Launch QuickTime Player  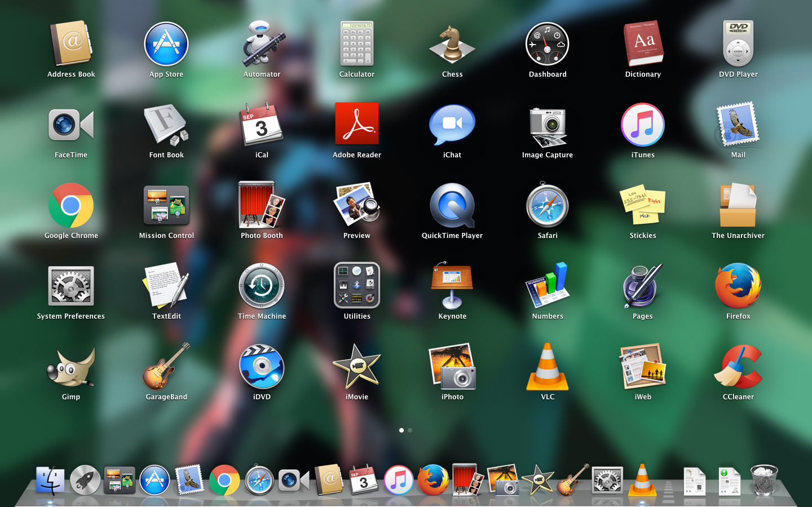[x=452, y=205]
